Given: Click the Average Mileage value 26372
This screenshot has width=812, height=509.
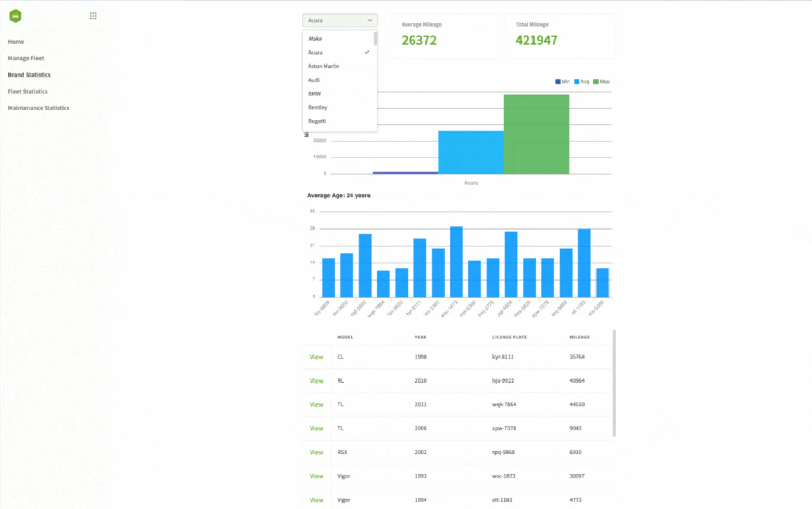Looking at the screenshot, I should pos(419,41).
